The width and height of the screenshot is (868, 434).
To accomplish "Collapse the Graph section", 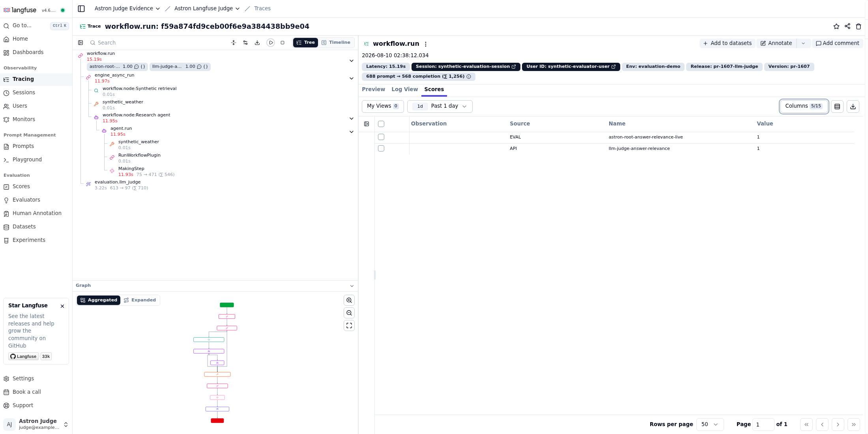I will (x=352, y=286).
